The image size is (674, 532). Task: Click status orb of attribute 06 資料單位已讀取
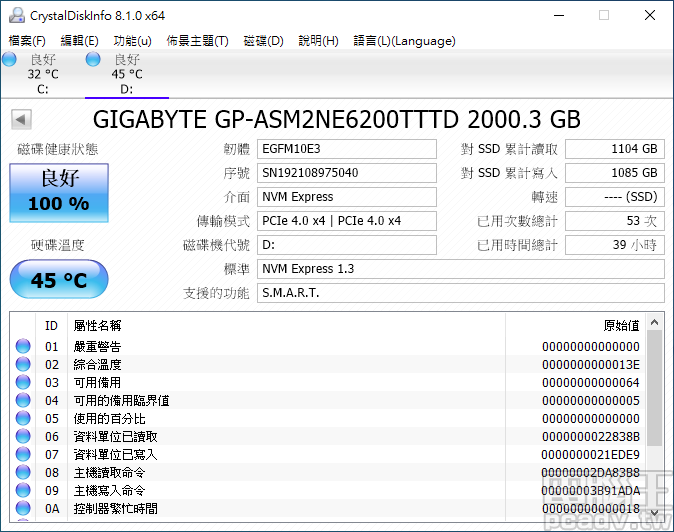click(23, 436)
